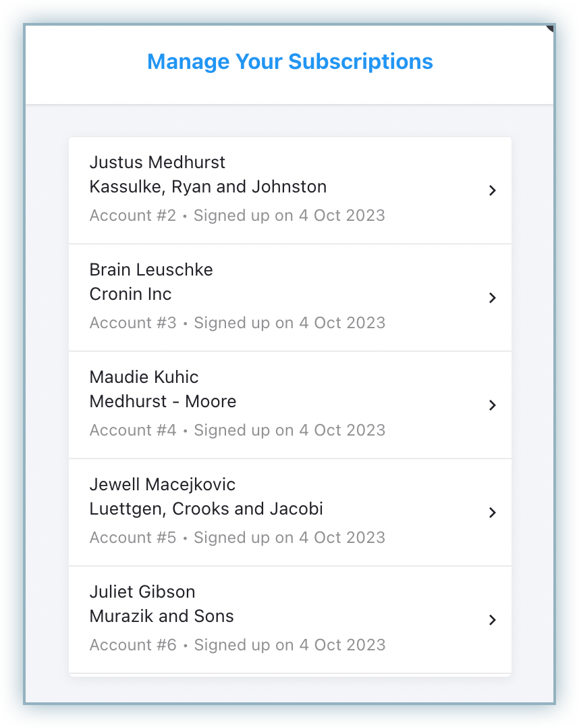The image size is (579, 728).
Task: Click Manage Your Subscriptions heading
Action: tap(290, 61)
